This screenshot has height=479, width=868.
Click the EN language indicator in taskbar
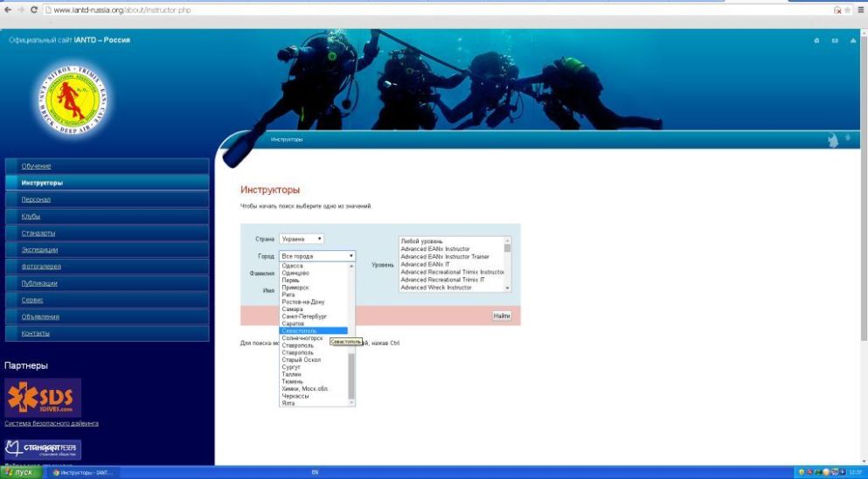(315, 472)
